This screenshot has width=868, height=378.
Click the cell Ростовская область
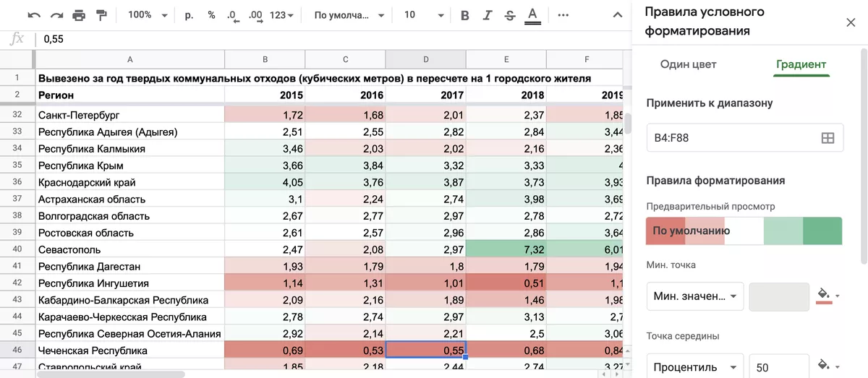129,233
